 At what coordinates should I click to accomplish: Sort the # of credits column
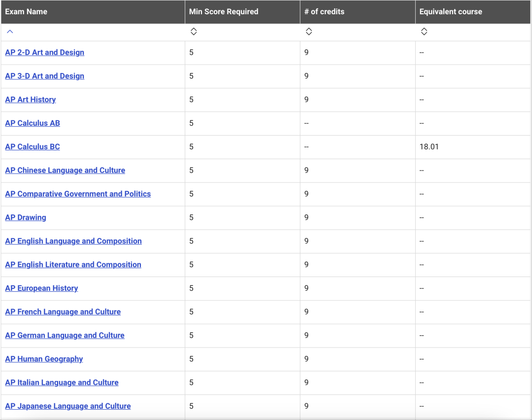[x=309, y=32]
